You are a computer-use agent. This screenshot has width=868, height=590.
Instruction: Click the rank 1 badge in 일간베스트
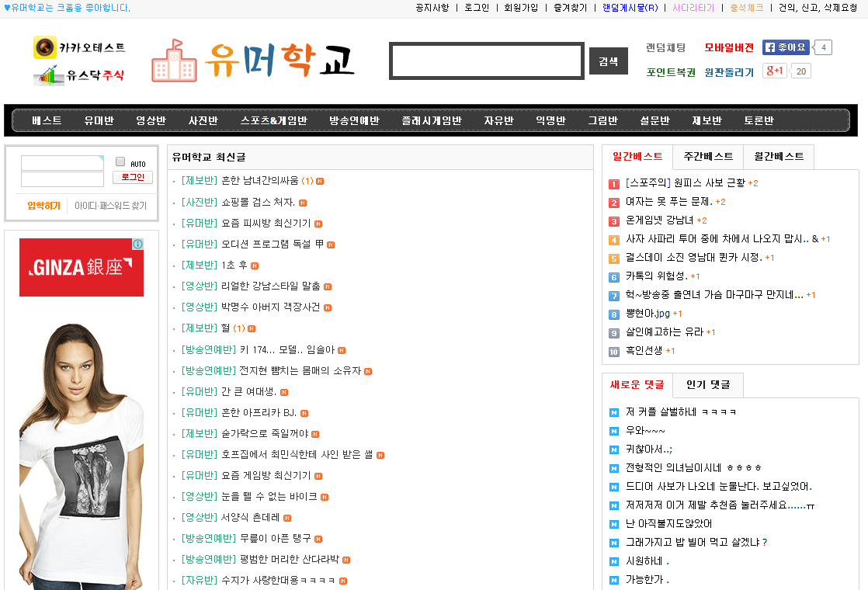(x=614, y=183)
